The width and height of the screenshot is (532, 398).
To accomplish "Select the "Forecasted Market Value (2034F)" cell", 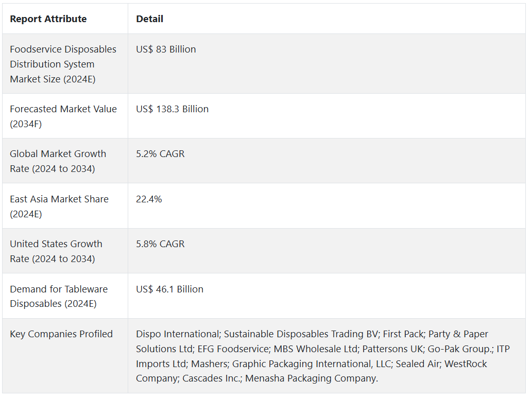I will (63, 116).
